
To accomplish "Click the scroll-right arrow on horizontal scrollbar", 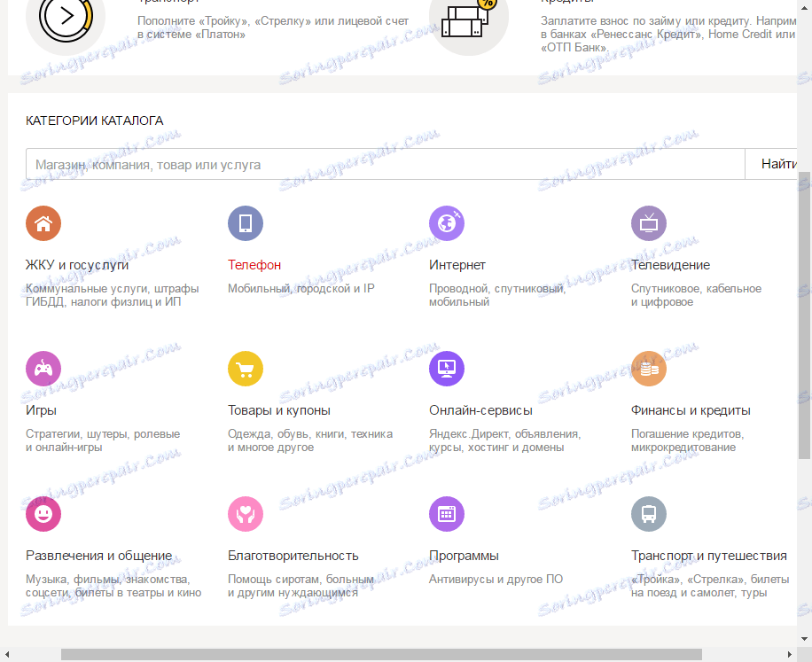I will (790, 655).
